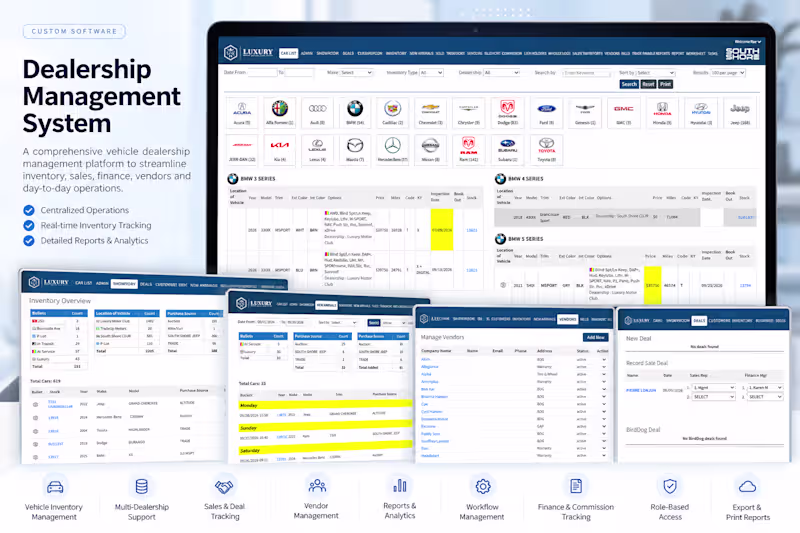800x533 pixels.
Task: Open the Results per page dropdown
Action: click(x=728, y=73)
